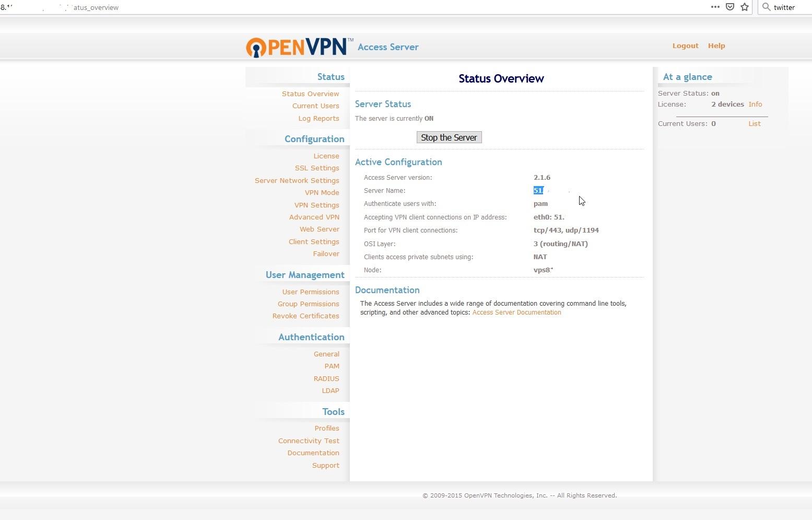Click the OSI layer value '3 (routing/NAT)'
Image resolution: width=812 pixels, height=520 pixels.
tap(560, 244)
